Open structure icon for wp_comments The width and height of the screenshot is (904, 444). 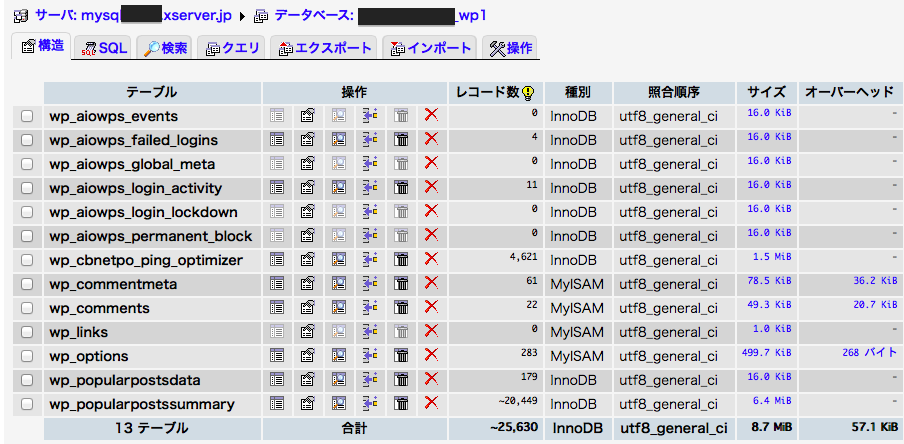(308, 308)
